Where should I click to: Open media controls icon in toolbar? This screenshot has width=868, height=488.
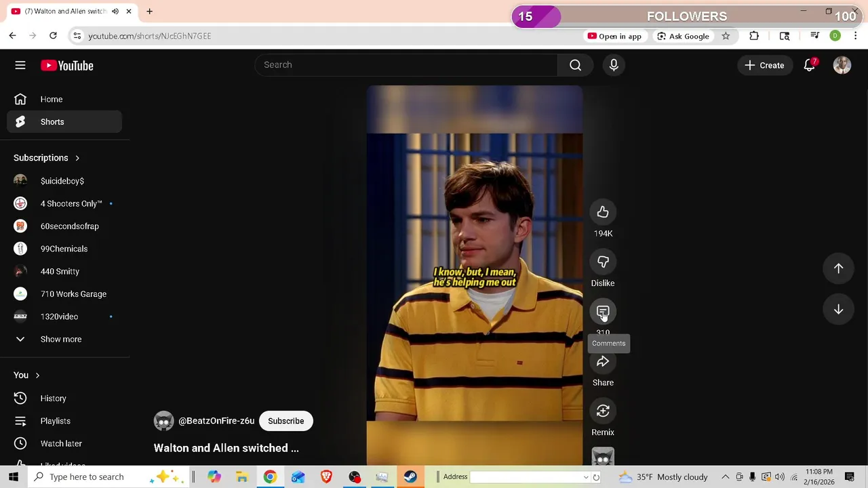click(815, 36)
